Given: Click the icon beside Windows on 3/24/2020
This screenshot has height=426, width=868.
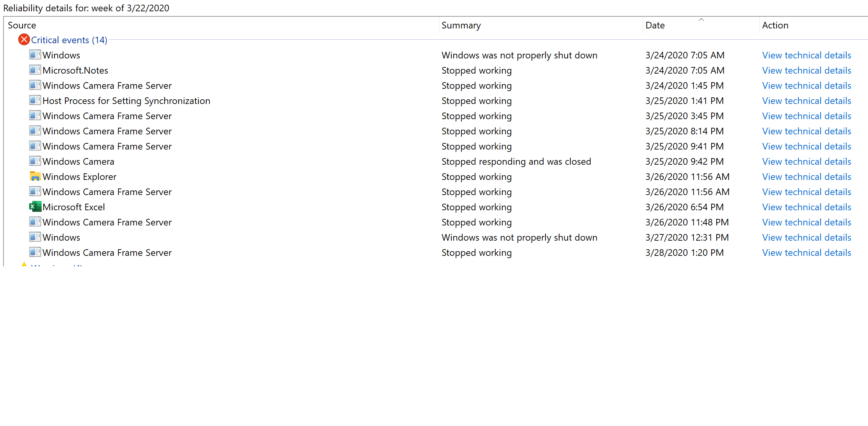Looking at the screenshot, I should click(x=35, y=55).
